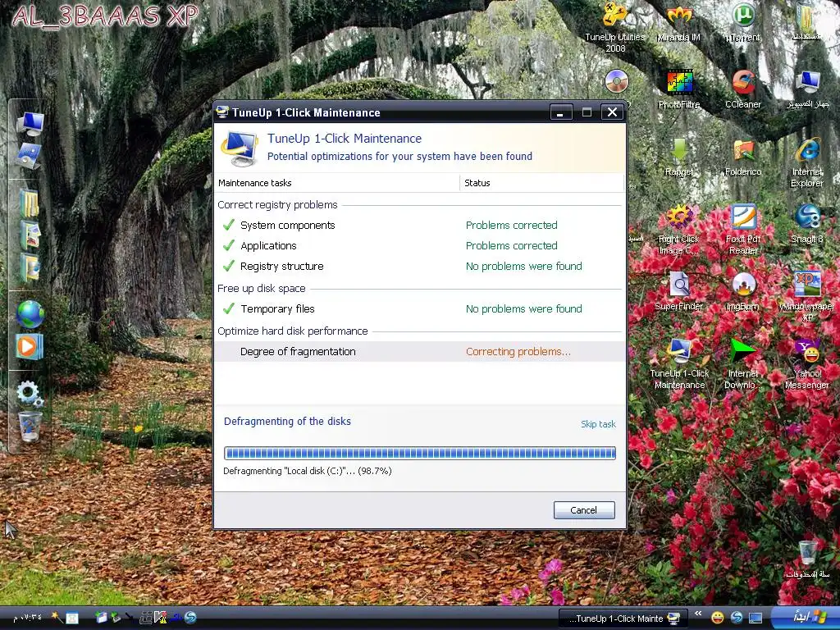The image size is (840, 630).
Task: Open the globe browser icon in the dock
Action: point(30,314)
